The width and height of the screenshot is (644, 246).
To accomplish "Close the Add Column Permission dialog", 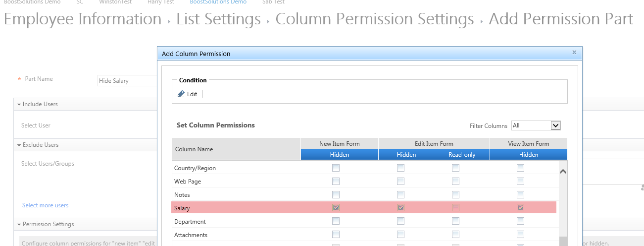I will 574,52.
